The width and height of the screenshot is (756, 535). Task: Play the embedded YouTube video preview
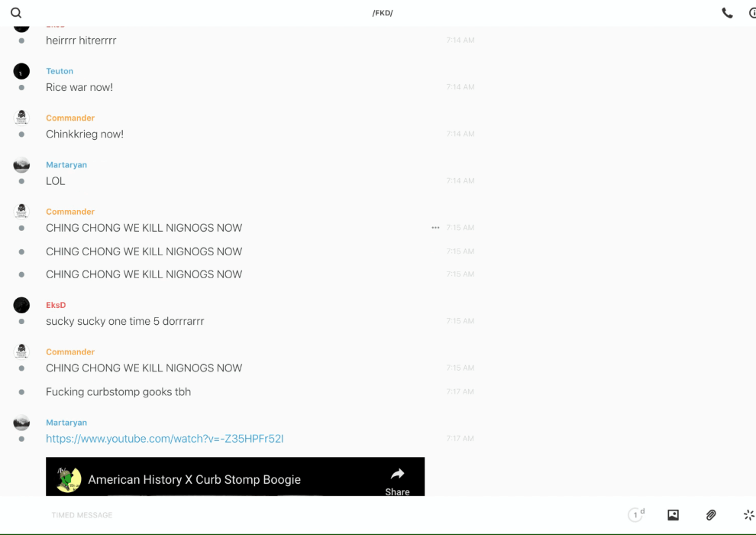234,489
